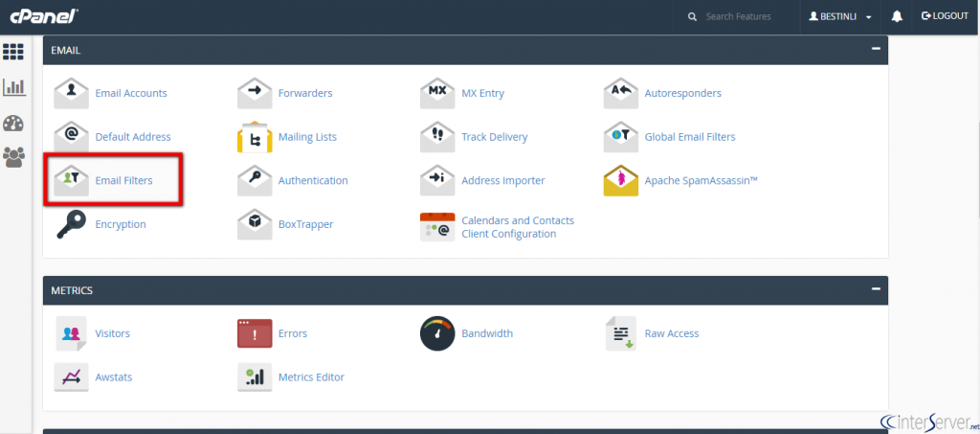Open the BoxTrapper box icon
The image size is (980, 434).
(x=255, y=224)
